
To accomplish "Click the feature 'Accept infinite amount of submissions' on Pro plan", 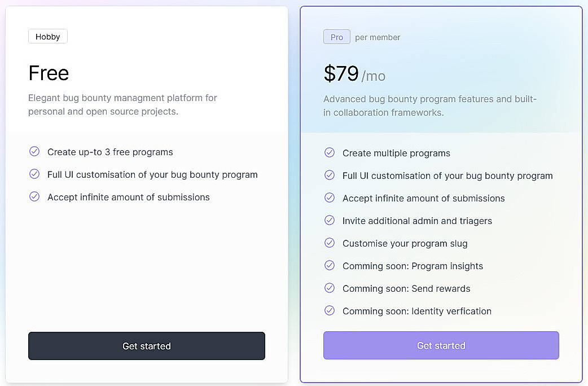I will (x=423, y=198).
